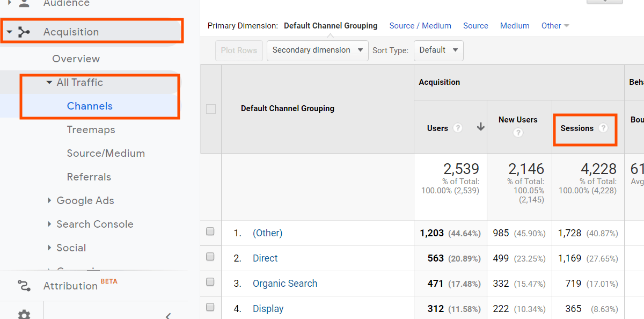Collapse sidebar with the chevron arrow
The image size is (644, 319).
tap(168, 315)
